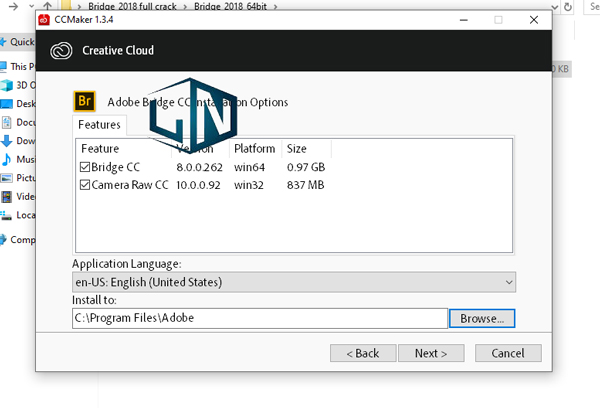Click the Browse... button
Viewport: 600px width, 408px height.
pos(482,318)
